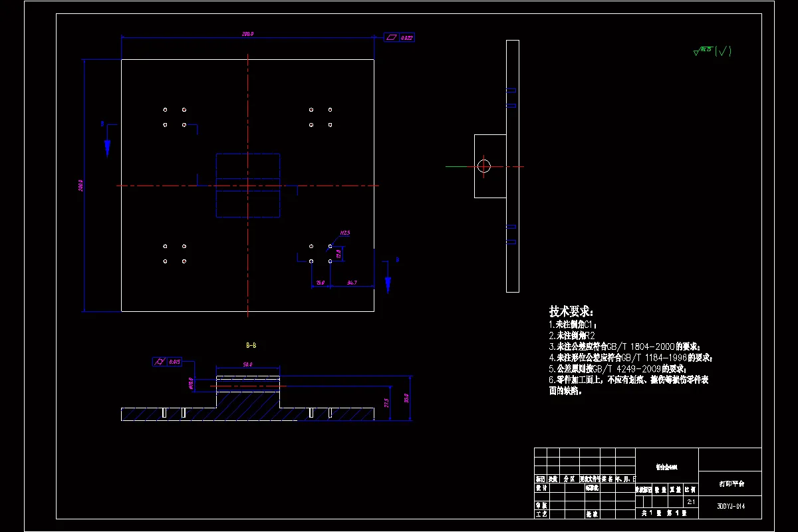This screenshot has height=532, width=798.
Task: Click the flatness symbol in top tolerance frame
Action: 391,38
